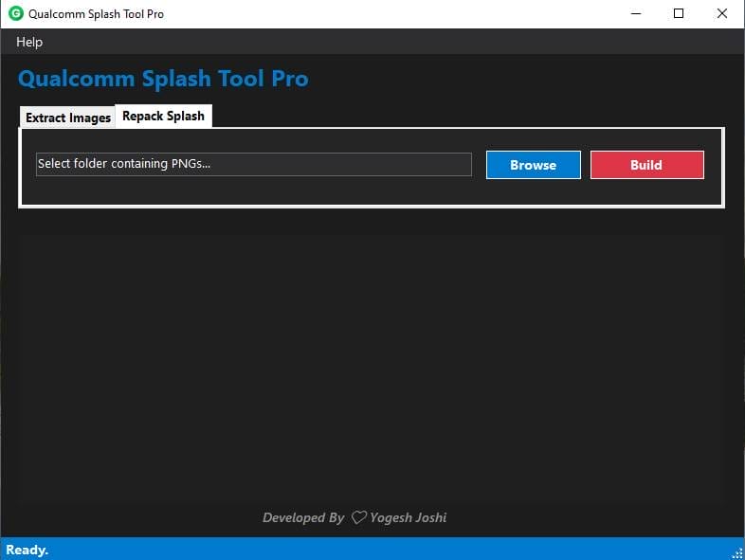Open the Help menu
Viewport: 745px width, 560px height.
(29, 42)
